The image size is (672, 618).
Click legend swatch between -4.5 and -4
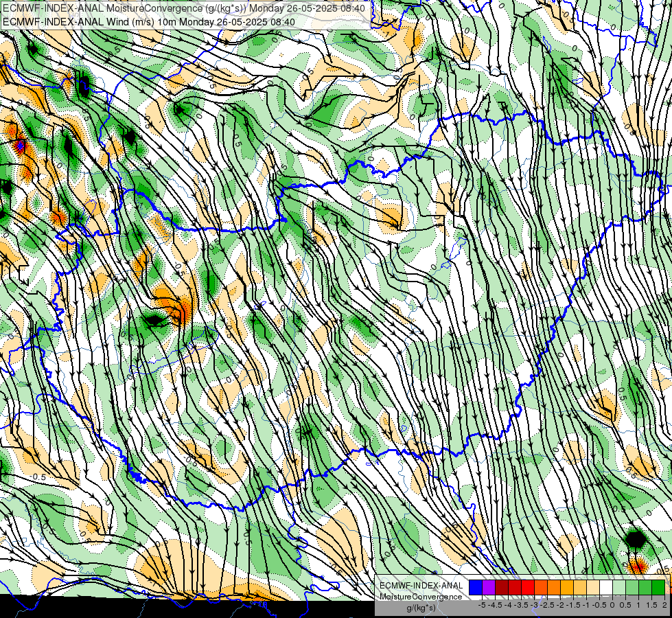coord(502,588)
